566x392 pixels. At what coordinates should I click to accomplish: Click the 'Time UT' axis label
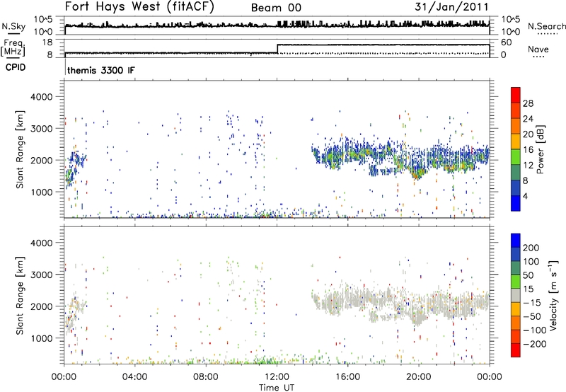coord(277,387)
